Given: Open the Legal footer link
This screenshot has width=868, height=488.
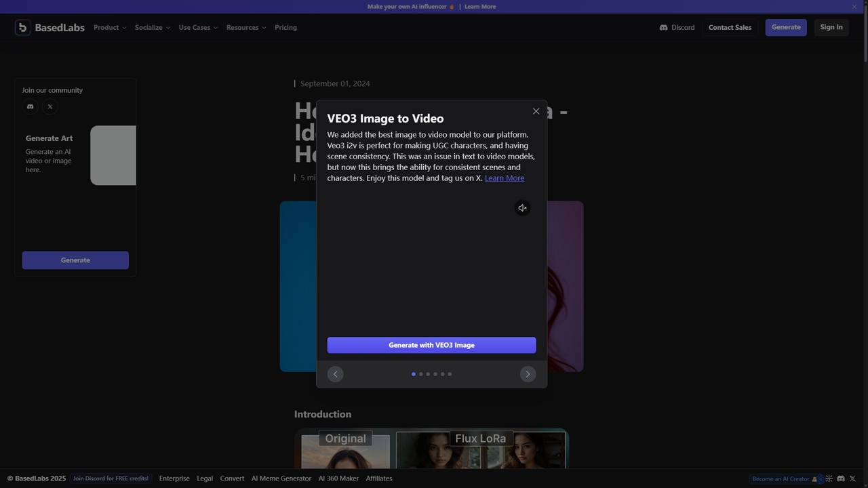Looking at the screenshot, I should [x=205, y=479].
